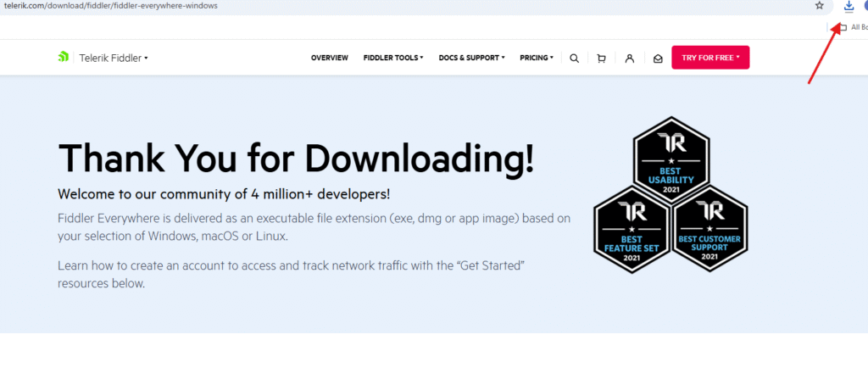
Task: Expand the Docs & Support menu
Action: pos(471,59)
